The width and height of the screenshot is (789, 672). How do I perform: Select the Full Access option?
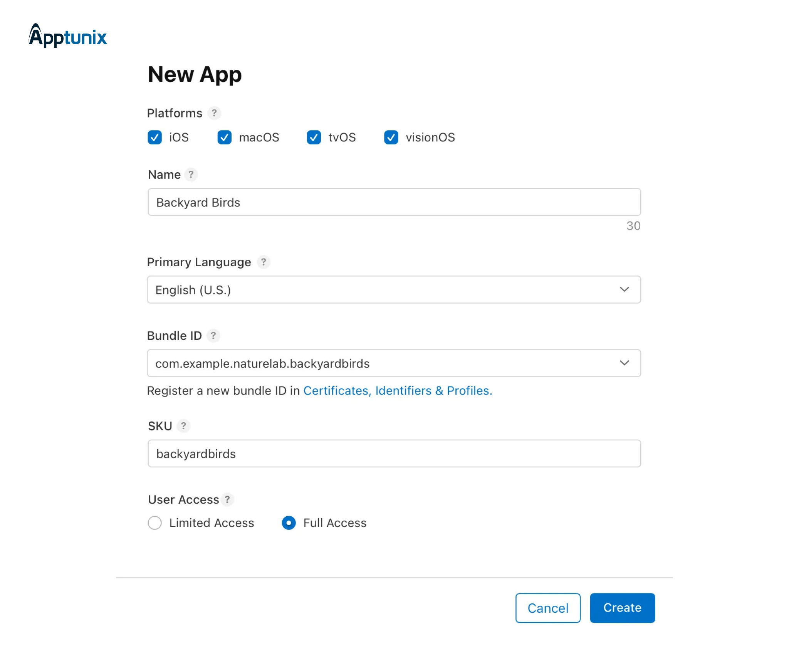[x=288, y=523]
